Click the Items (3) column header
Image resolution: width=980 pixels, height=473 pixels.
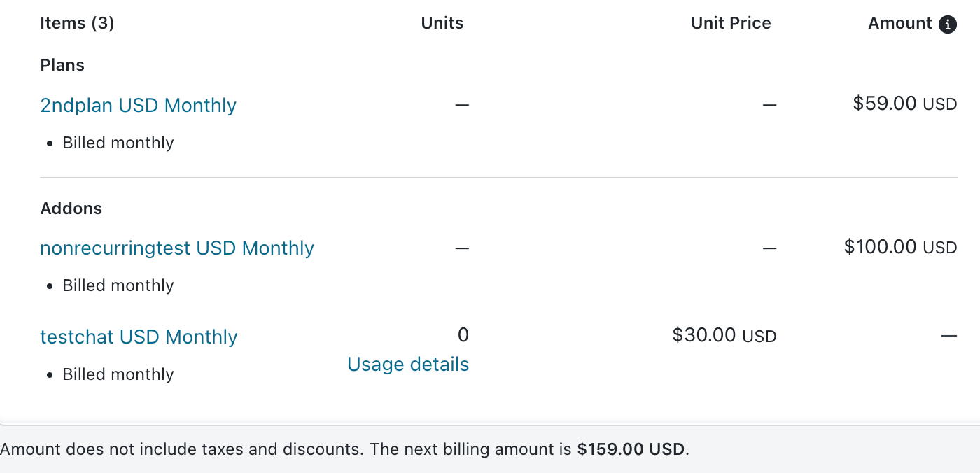[77, 24]
